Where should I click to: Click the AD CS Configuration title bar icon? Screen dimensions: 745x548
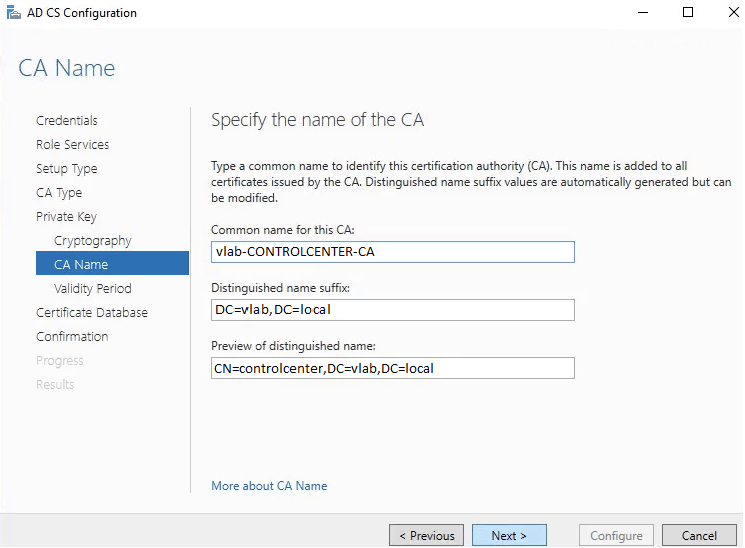click(x=13, y=13)
